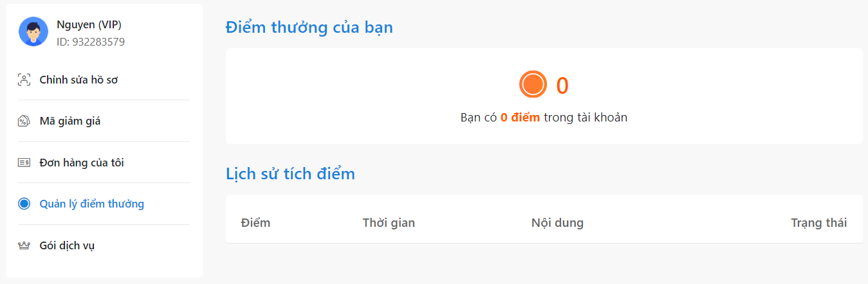This screenshot has height=284, width=868.
Task: Click the reward points circle icon
Action: click(x=24, y=204)
